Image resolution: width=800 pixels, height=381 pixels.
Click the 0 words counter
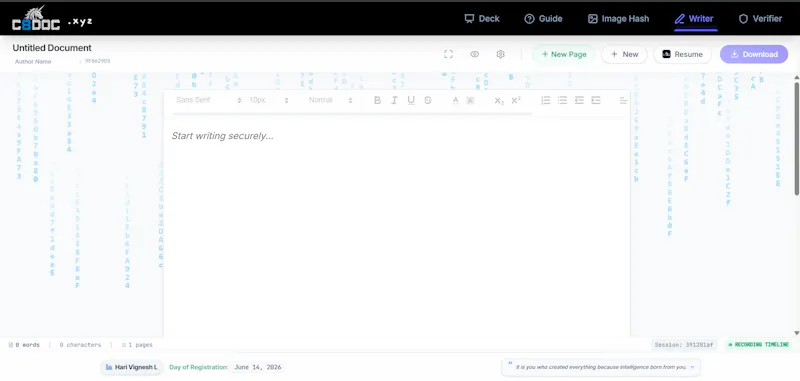tap(24, 345)
